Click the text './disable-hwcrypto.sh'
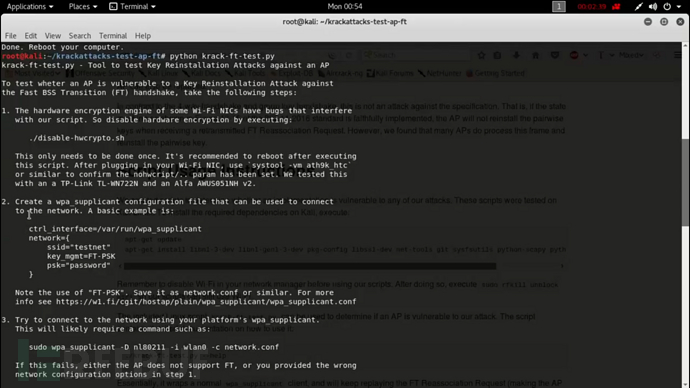This screenshot has height=388, width=690. pos(77,138)
